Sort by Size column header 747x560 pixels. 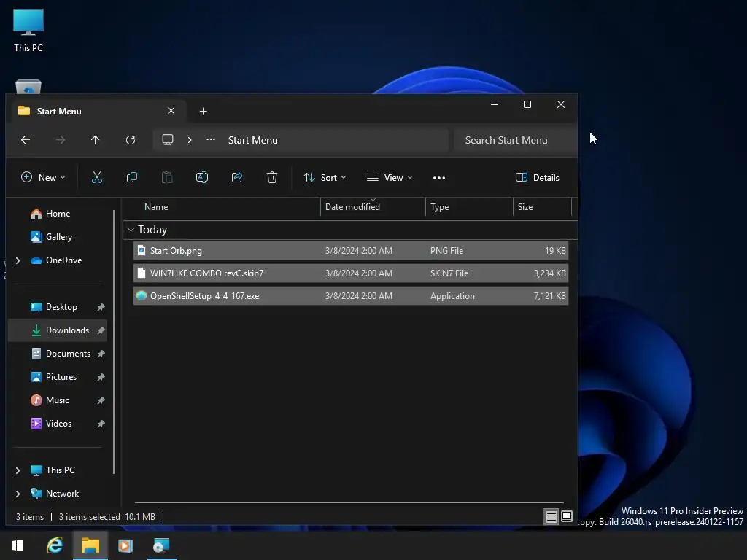click(525, 207)
